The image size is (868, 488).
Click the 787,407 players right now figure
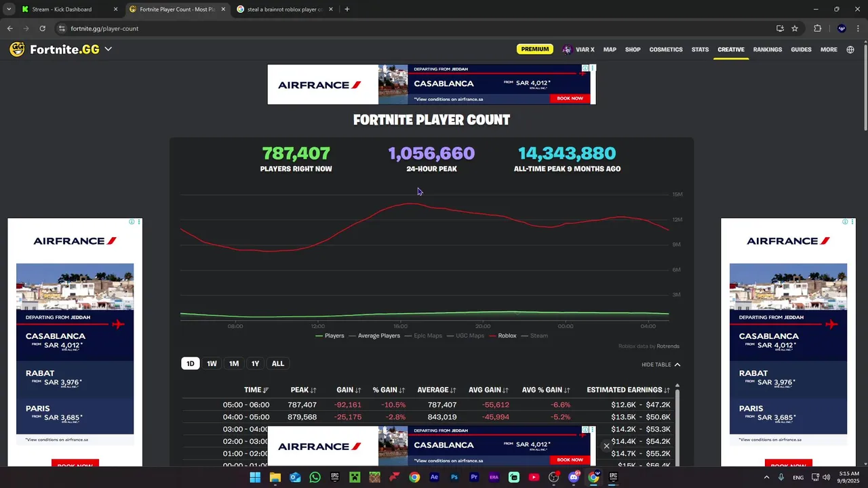(296, 153)
